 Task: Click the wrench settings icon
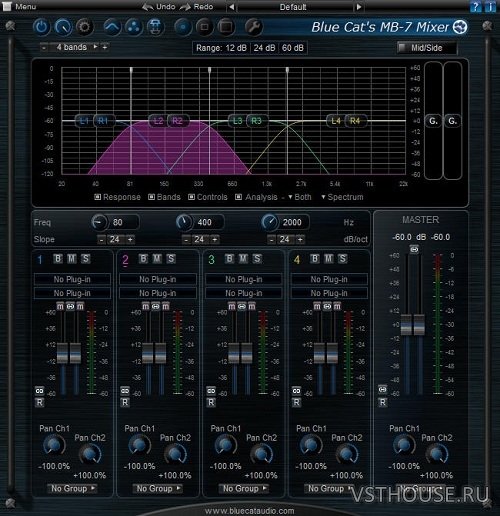pyautogui.click(x=254, y=27)
